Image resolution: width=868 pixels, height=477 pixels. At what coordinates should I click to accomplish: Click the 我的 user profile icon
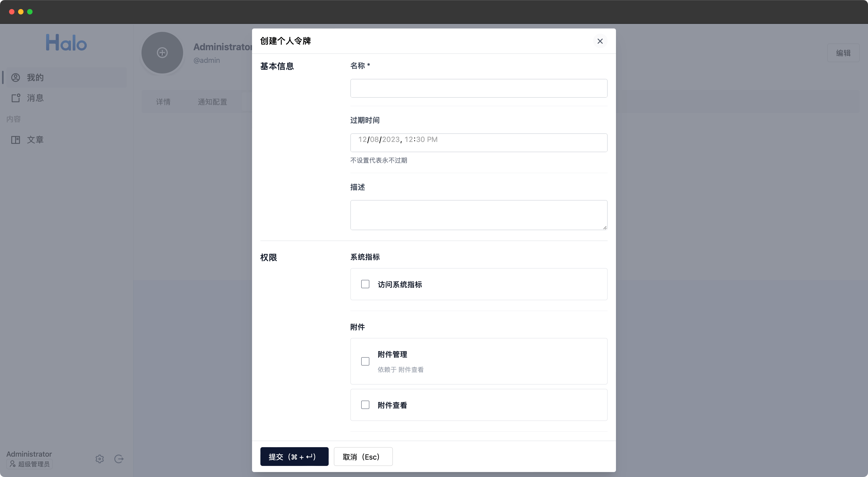coord(16,78)
